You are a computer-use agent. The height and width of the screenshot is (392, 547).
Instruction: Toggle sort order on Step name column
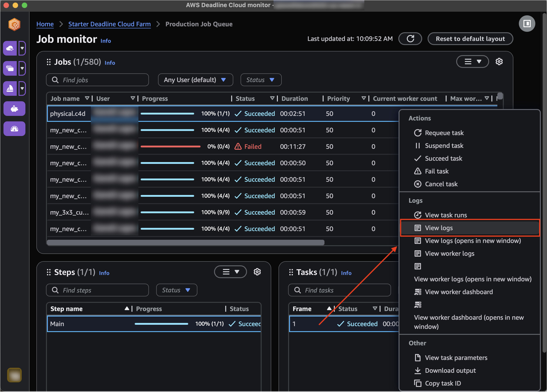127,308
